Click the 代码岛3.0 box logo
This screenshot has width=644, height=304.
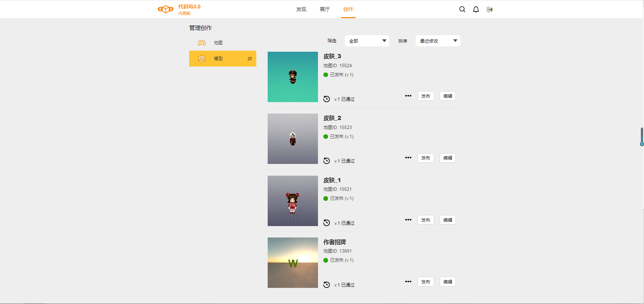pos(166,9)
